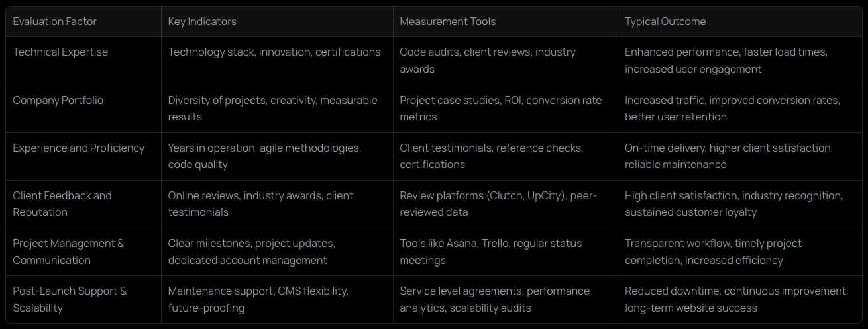Click the Evaluation Factor column header
The width and height of the screenshot is (868, 329).
pos(83,21)
